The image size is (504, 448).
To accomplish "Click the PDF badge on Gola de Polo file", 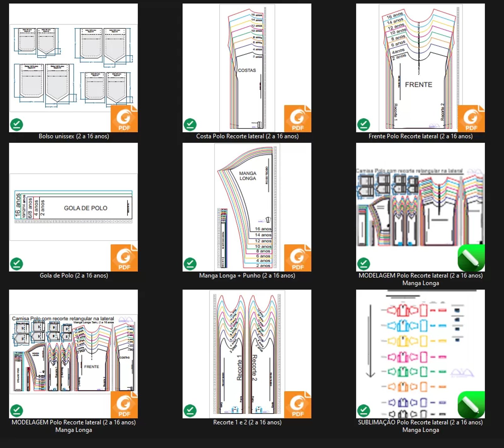I will [x=124, y=258].
